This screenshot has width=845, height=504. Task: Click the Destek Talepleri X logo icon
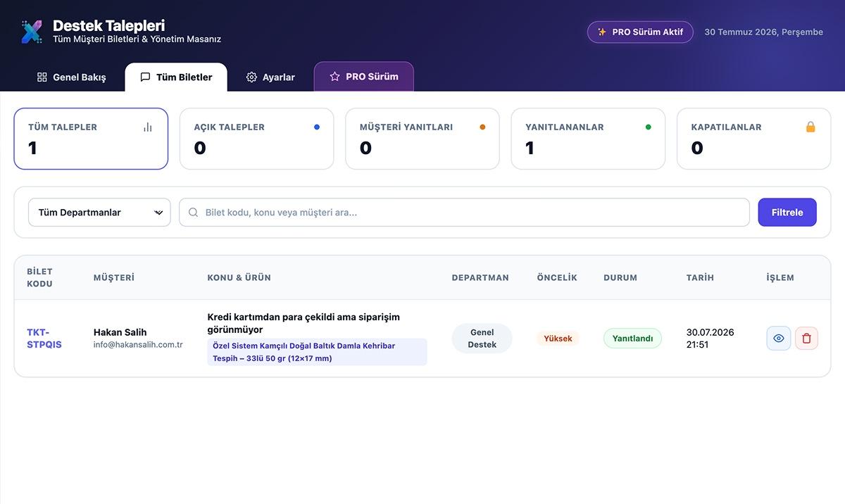pos(32,32)
